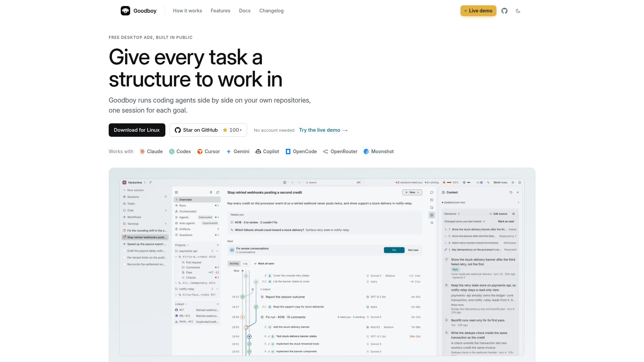Click the copy icon in Context panel header

pyautogui.click(x=511, y=192)
